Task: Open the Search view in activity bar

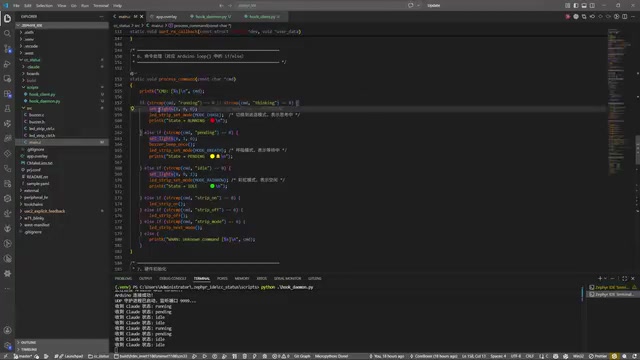Action: 7,33
